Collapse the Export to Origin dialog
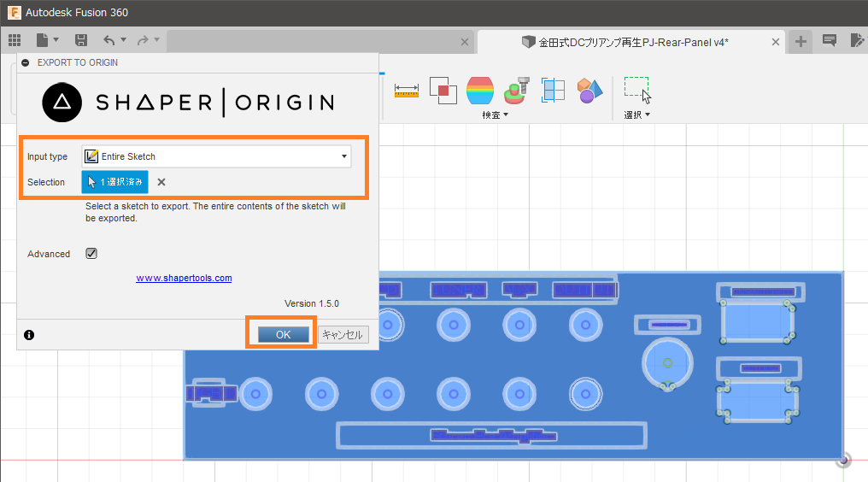This screenshot has width=868, height=482. 26,62
